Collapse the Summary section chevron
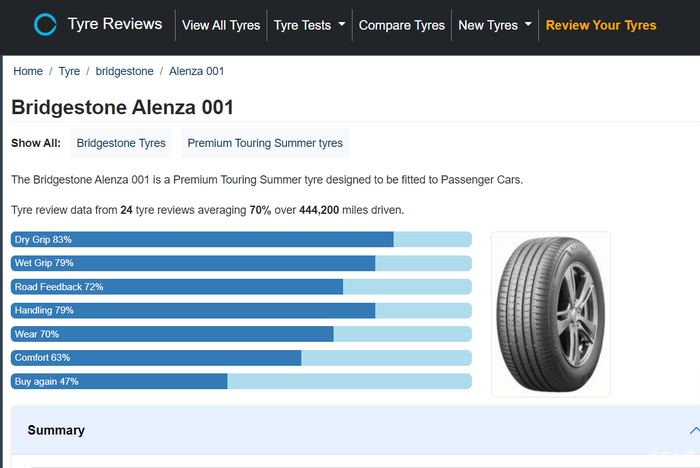700x468 pixels. pos(694,430)
